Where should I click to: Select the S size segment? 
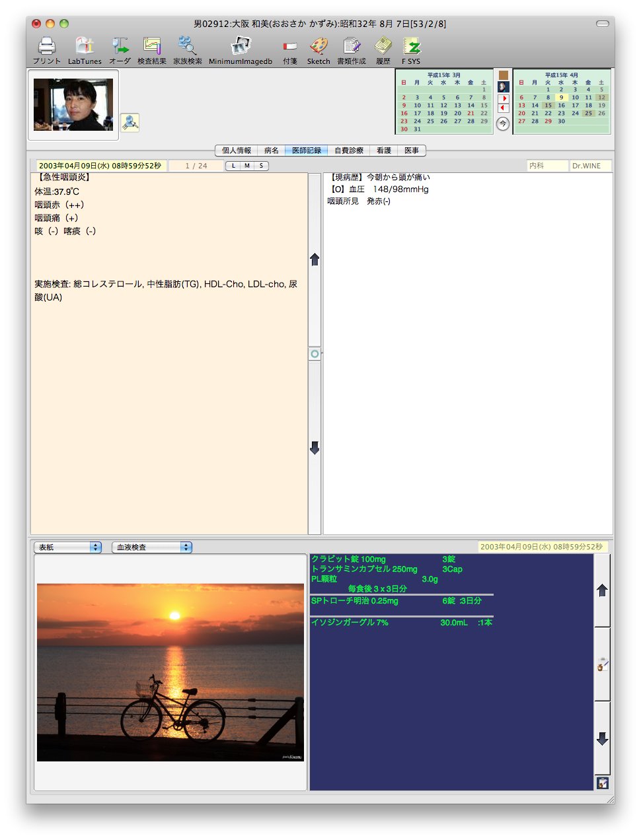click(x=261, y=166)
